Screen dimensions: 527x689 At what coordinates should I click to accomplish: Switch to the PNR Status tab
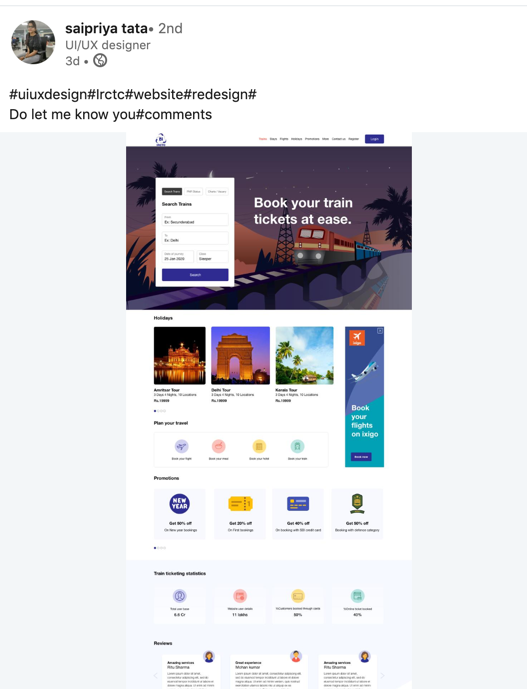pyautogui.click(x=193, y=192)
